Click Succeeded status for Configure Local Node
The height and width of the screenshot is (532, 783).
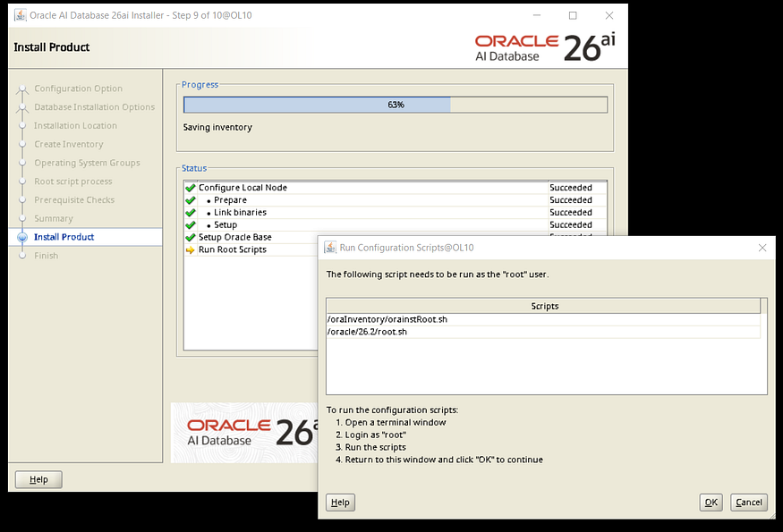[x=571, y=188]
